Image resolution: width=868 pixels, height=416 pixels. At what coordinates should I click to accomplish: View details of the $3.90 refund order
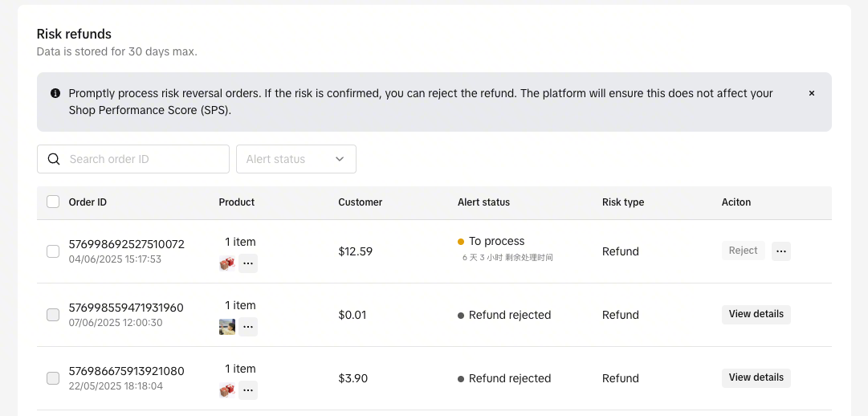(756, 377)
